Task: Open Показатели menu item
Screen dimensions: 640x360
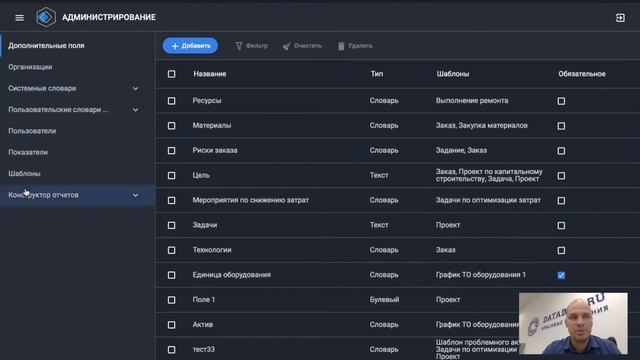Action: [78, 152]
